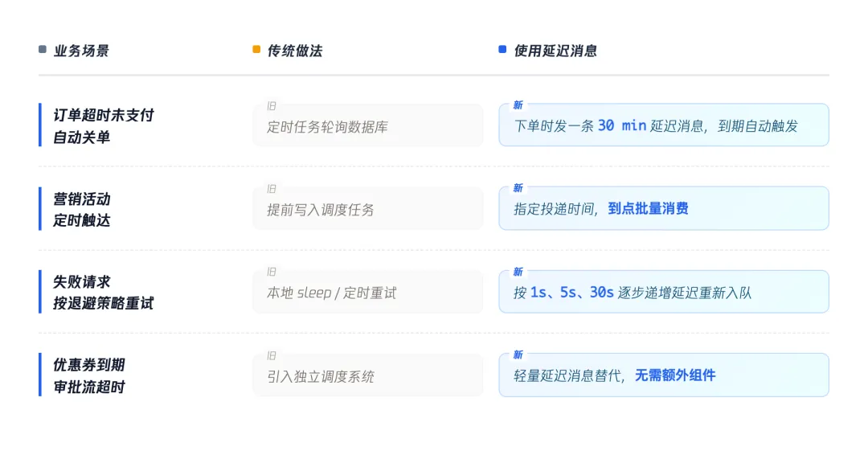868x455 pixels.
Task: Click the 旧 badge above 定时任务轮询数据库
Action: click(x=272, y=106)
